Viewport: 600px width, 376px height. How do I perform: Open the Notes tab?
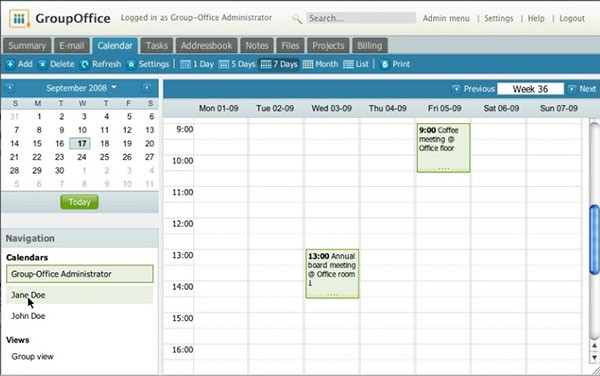[257, 46]
